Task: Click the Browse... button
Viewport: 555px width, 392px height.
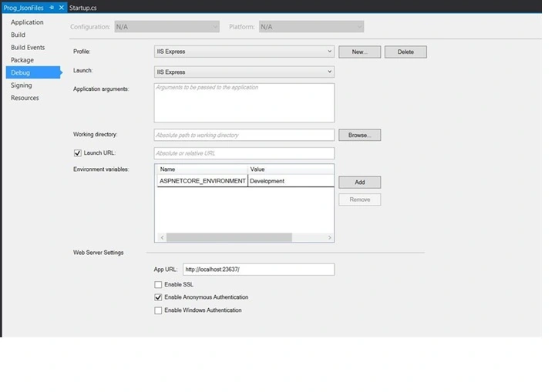Action: click(x=360, y=135)
